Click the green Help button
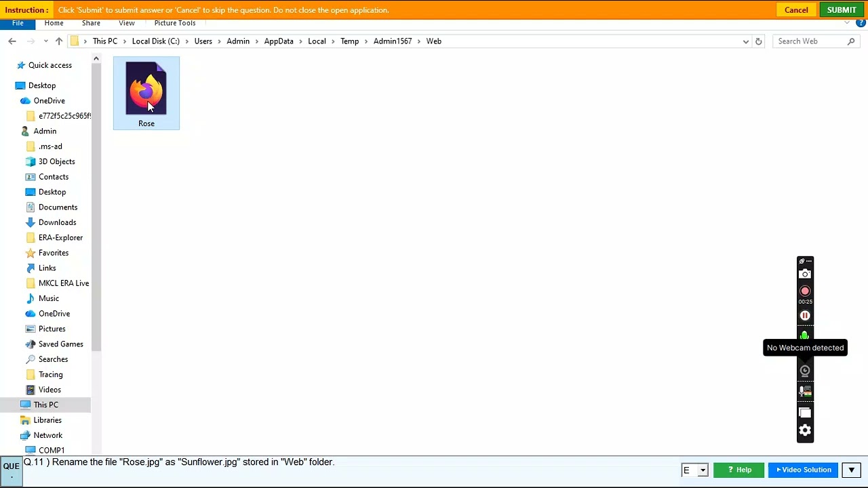868x488 pixels. point(738,470)
